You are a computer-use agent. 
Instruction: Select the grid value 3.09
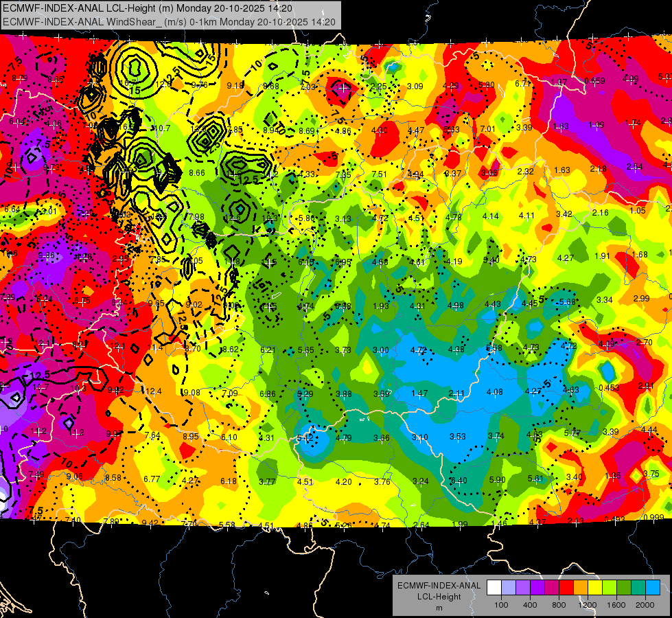coord(415,87)
